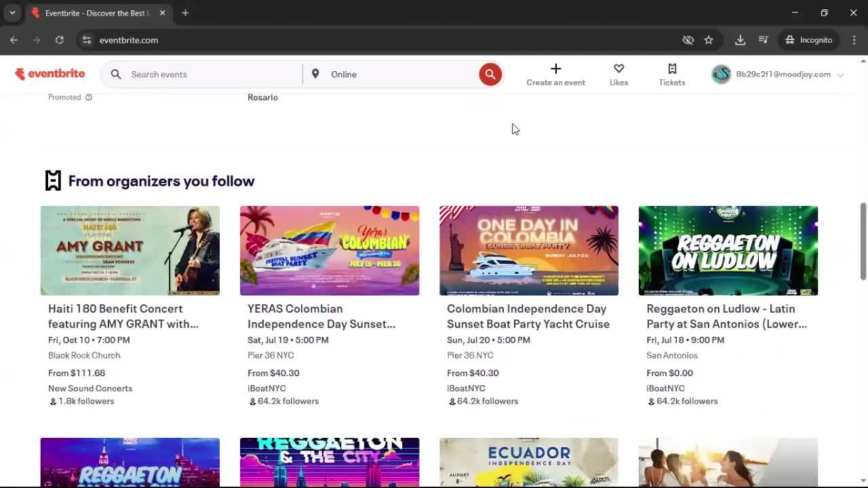Open Colombian Independence Day Sunset Boat Party link
This screenshot has height=488, width=868.
(x=528, y=317)
